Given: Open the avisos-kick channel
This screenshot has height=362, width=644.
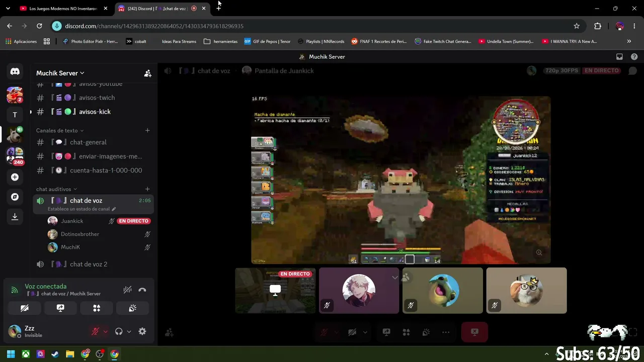Looking at the screenshot, I should [94, 112].
